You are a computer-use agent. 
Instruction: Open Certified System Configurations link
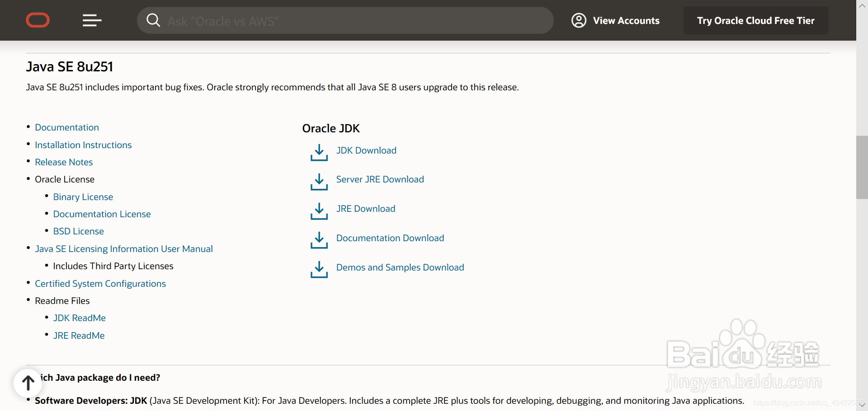click(x=100, y=284)
